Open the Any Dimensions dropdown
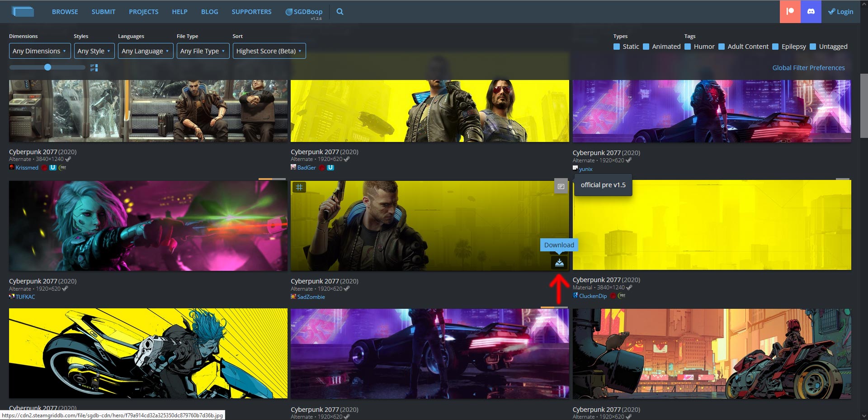 click(40, 51)
